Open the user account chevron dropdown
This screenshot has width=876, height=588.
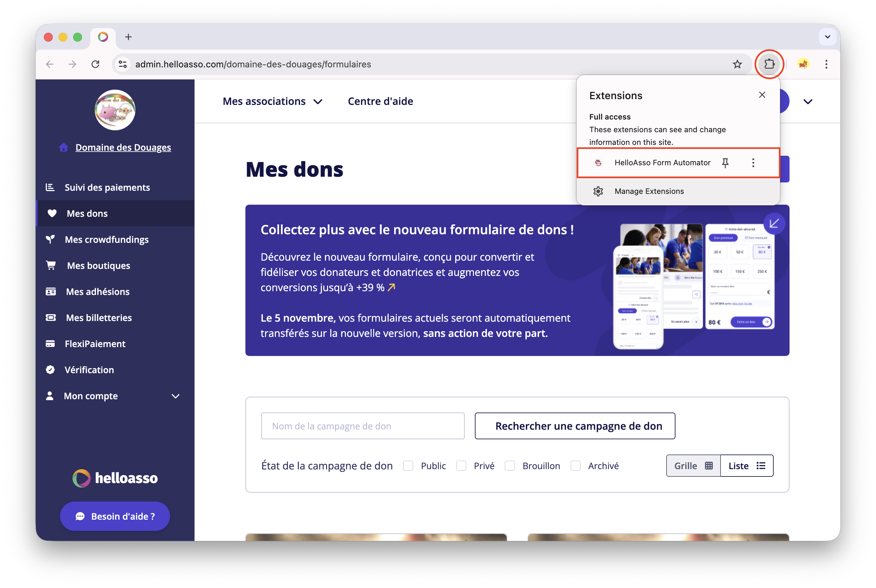click(x=808, y=101)
